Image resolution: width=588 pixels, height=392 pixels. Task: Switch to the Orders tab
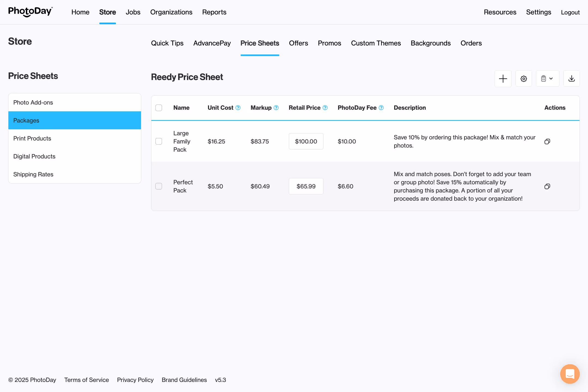pyautogui.click(x=471, y=43)
